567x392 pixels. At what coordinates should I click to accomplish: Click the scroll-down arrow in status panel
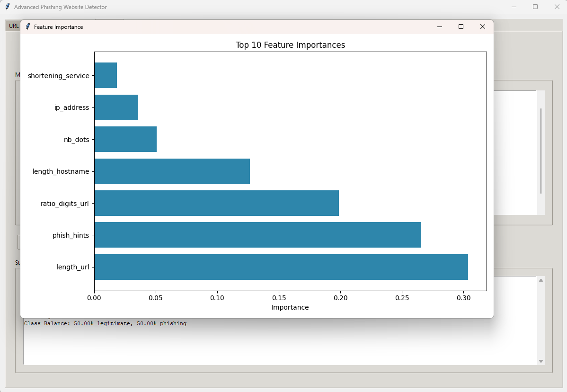pyautogui.click(x=541, y=361)
